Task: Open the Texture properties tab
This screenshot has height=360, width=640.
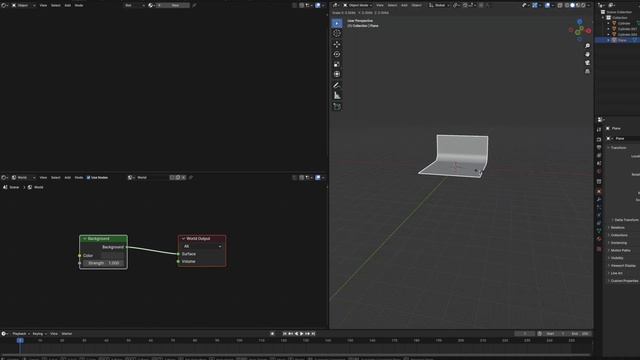Action: 599,249
